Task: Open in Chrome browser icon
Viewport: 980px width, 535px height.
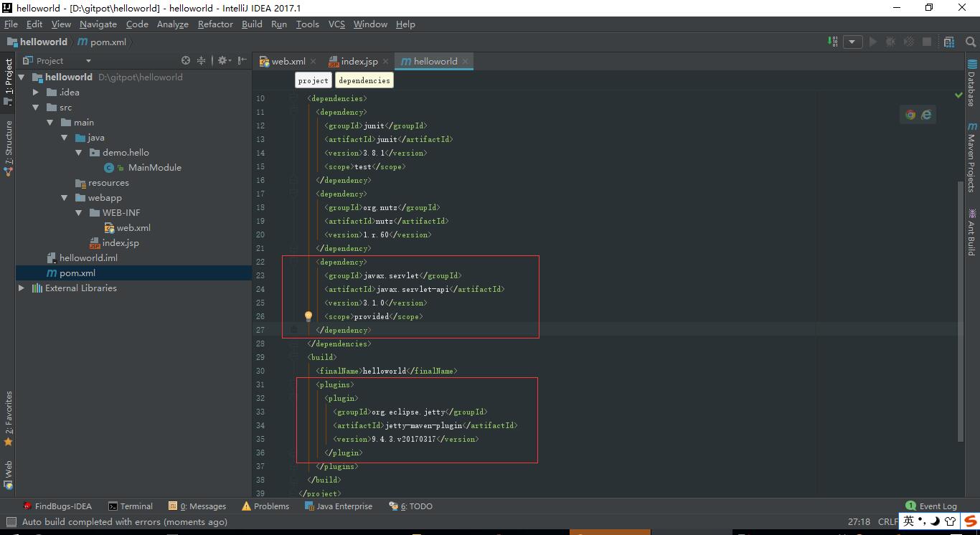Action: [x=910, y=115]
